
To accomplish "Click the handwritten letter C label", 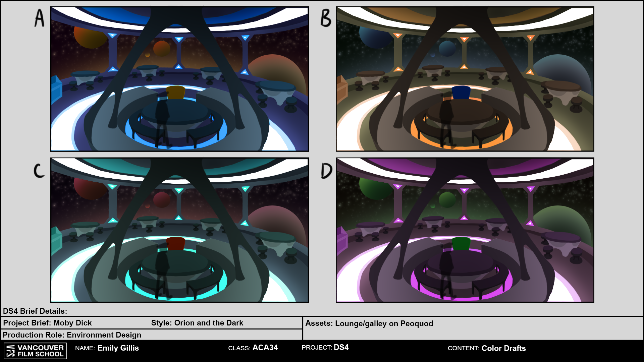I will [x=39, y=171].
